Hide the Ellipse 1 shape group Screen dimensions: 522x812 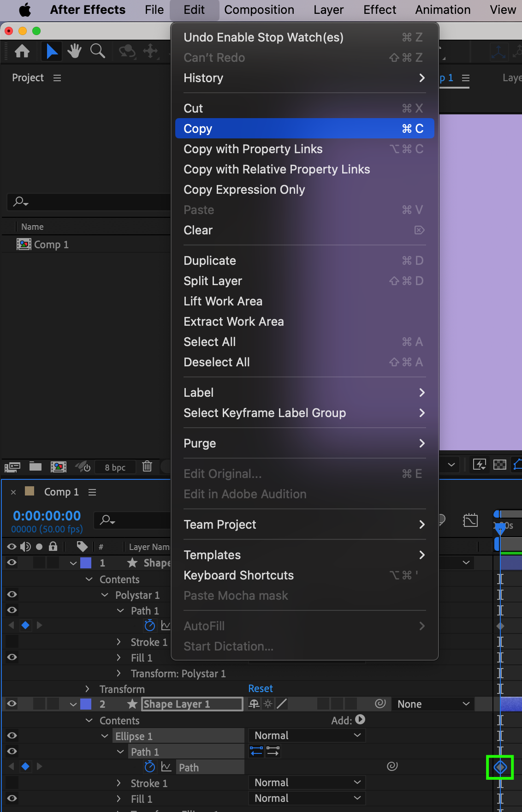pos(12,735)
